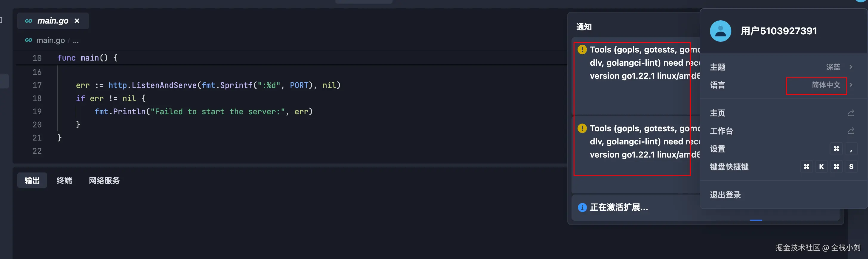Screen dimensions: 868x259
Task: Expand the breadcrumb ellipsis after main.go
Action: coord(76,41)
